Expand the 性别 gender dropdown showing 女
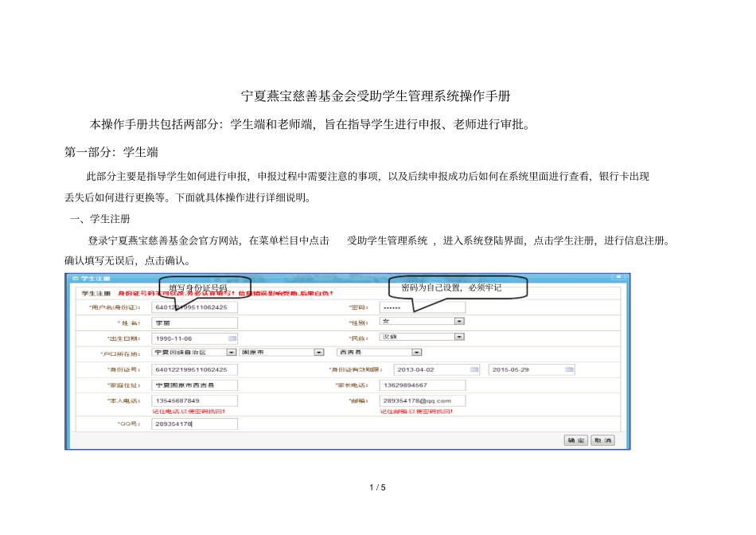The width and height of the screenshot is (756, 535). click(459, 322)
